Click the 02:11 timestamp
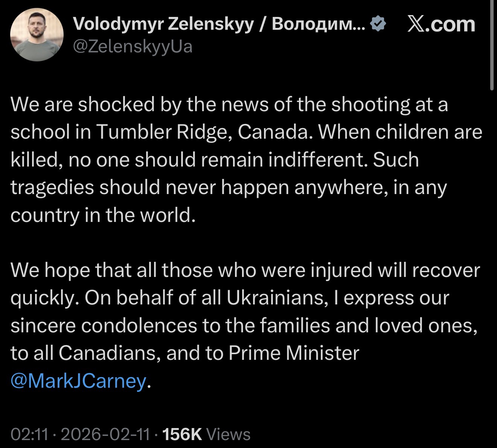 coord(30,434)
